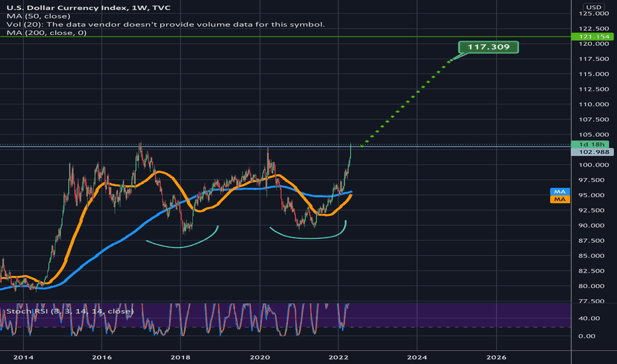
Task: Click the 100.000 price axis value
Action: coord(594,165)
